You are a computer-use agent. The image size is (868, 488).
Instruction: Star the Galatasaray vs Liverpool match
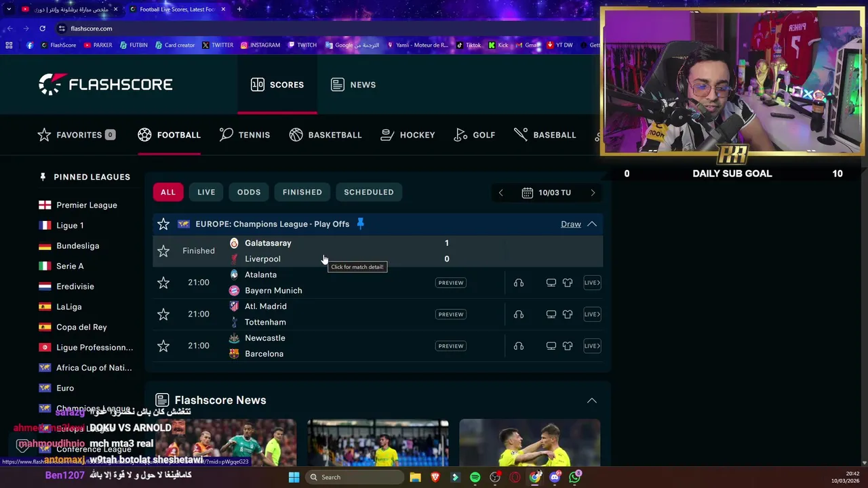163,251
